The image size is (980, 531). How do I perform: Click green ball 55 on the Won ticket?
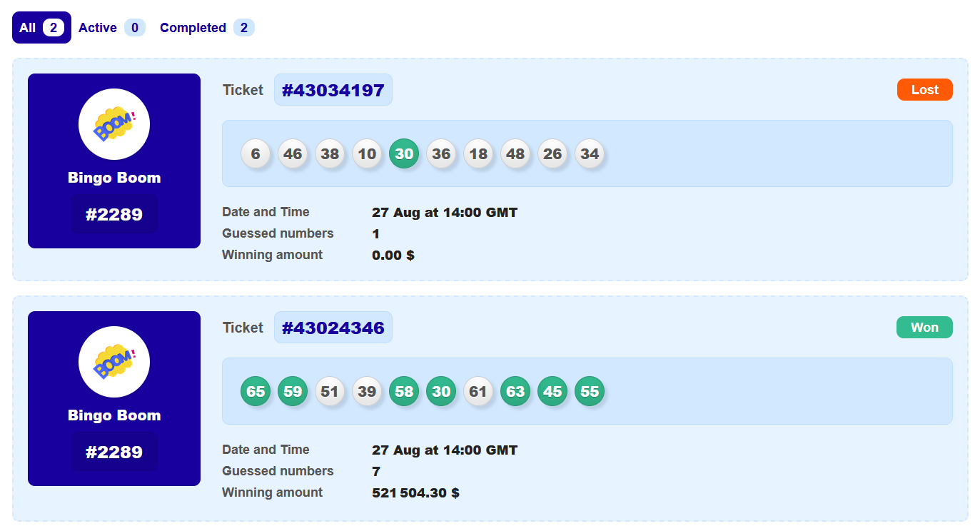(x=590, y=391)
